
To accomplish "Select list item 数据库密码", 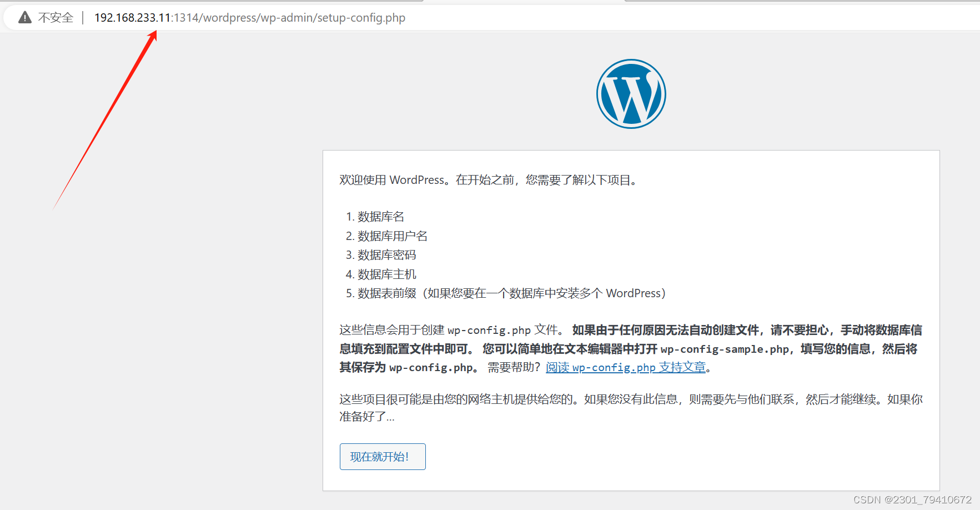I will pos(387,255).
